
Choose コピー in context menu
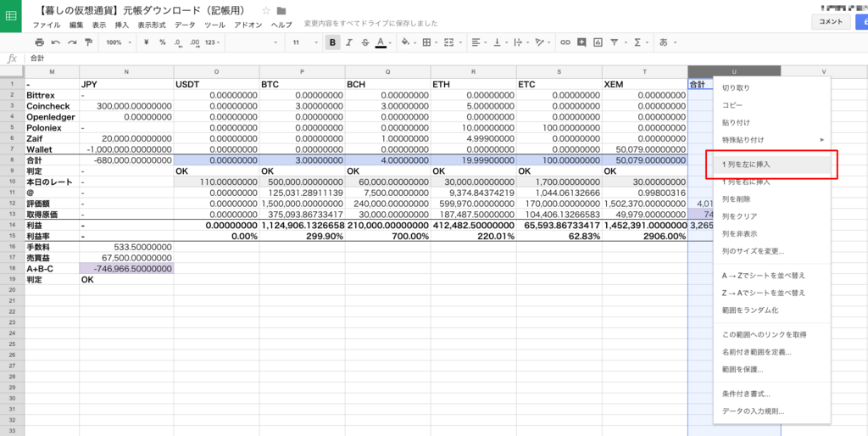point(772,104)
